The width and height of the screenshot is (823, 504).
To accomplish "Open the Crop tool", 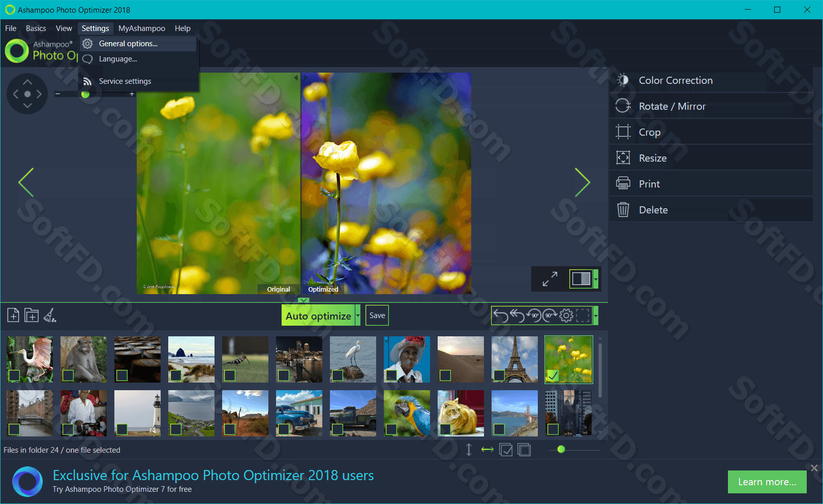I will pyautogui.click(x=711, y=132).
